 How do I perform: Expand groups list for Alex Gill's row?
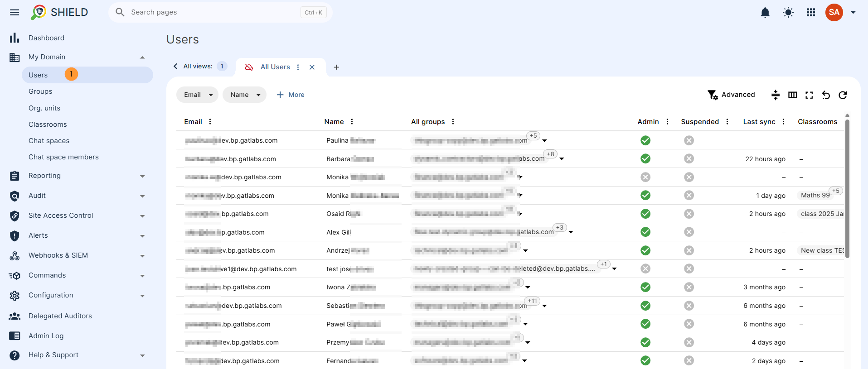tap(571, 232)
